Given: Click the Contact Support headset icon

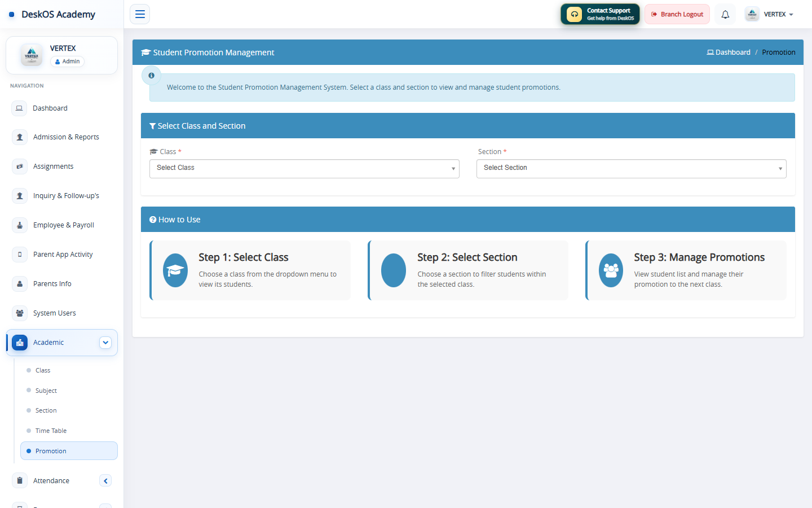Looking at the screenshot, I should [x=574, y=14].
